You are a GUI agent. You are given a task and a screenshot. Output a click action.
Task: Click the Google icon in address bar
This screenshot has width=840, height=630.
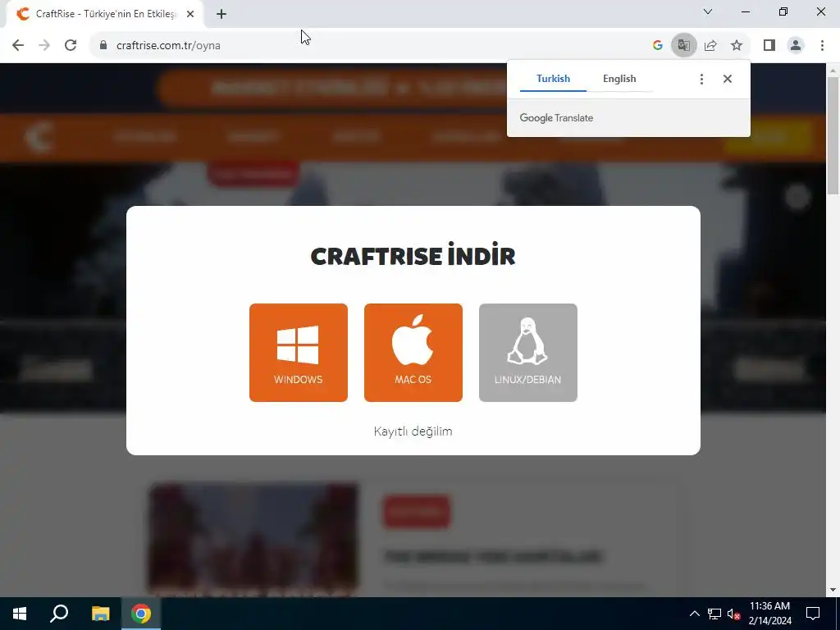pos(657,46)
